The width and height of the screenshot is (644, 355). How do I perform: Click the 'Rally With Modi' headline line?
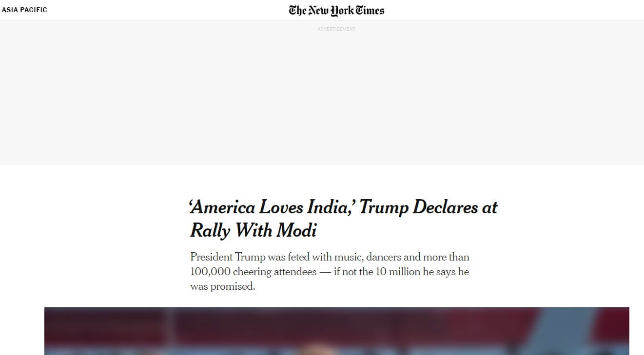pos(253,230)
